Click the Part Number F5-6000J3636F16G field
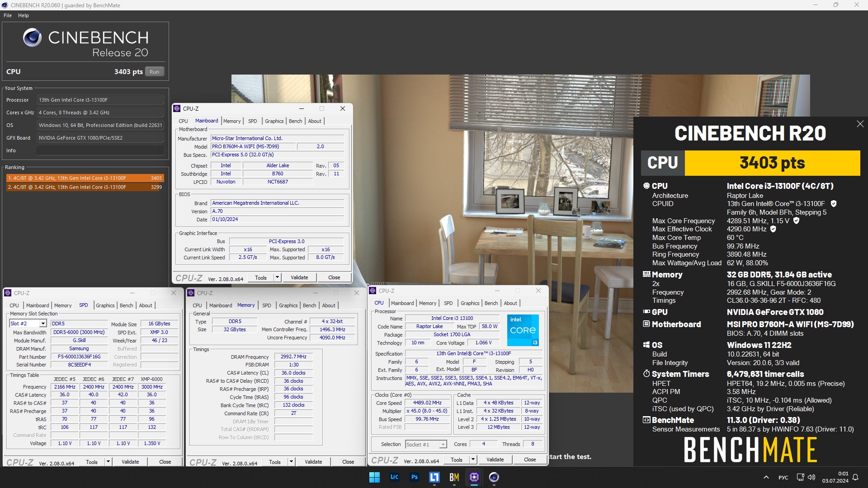The image size is (868, 488). [79, 357]
